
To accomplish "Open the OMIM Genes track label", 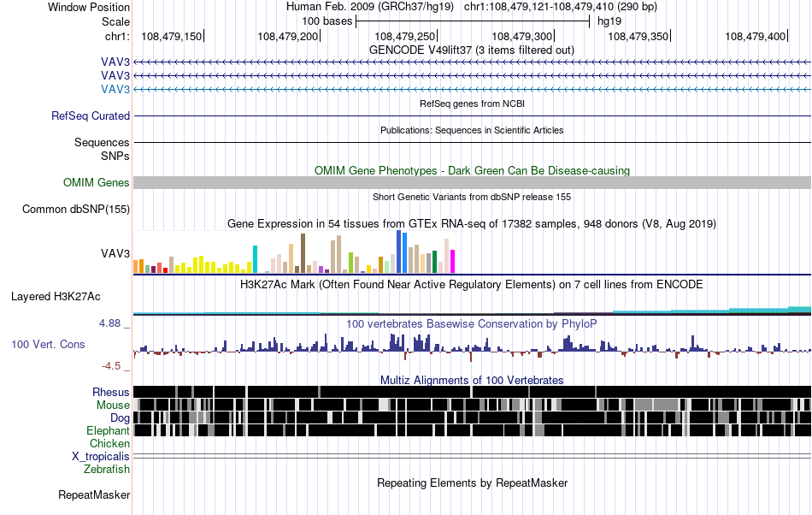I will [x=97, y=182].
